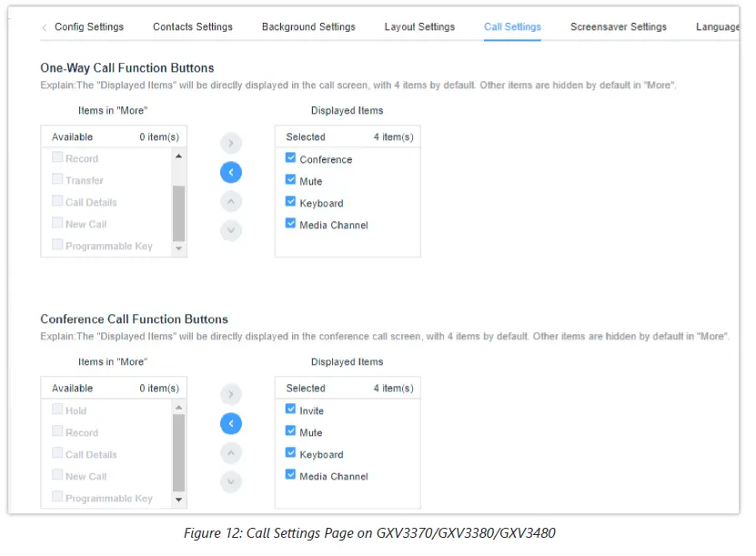756x556 pixels.
Task: Click scrollbar thumb in Conference available list
Action: click(x=179, y=452)
